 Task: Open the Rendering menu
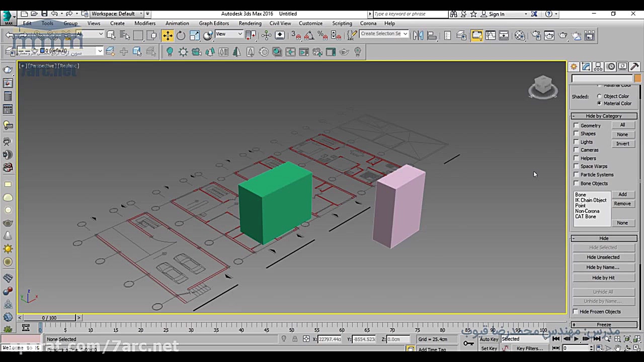click(x=250, y=23)
